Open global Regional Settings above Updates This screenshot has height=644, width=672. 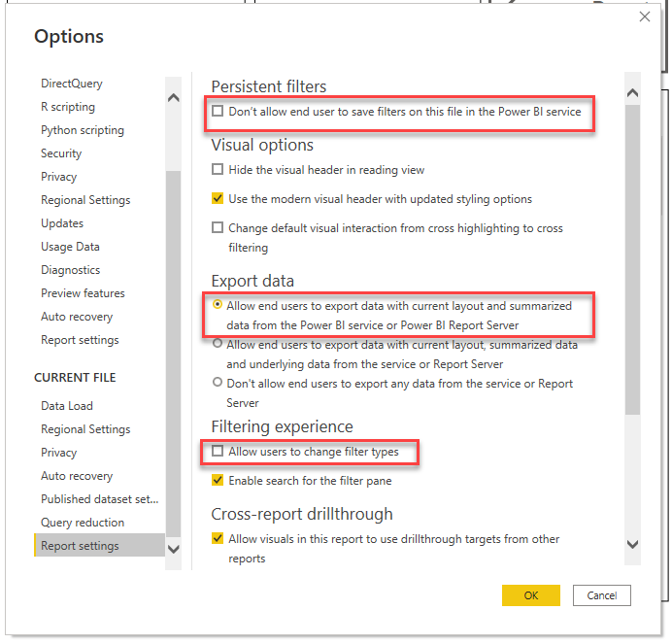[85, 200]
